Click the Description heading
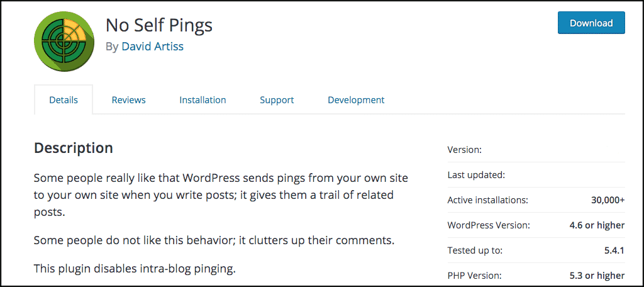The image size is (644, 287). [74, 148]
